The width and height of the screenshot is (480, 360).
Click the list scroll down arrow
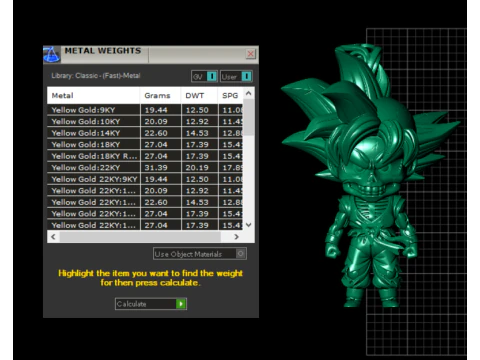coord(248,225)
